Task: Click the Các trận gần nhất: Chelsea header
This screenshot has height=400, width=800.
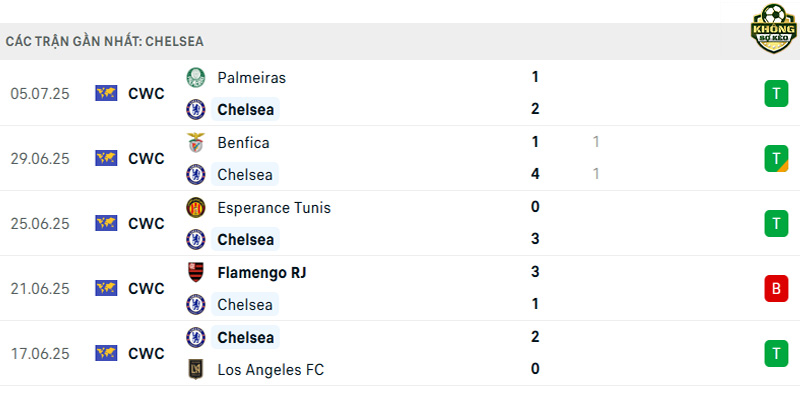Action: coord(105,41)
